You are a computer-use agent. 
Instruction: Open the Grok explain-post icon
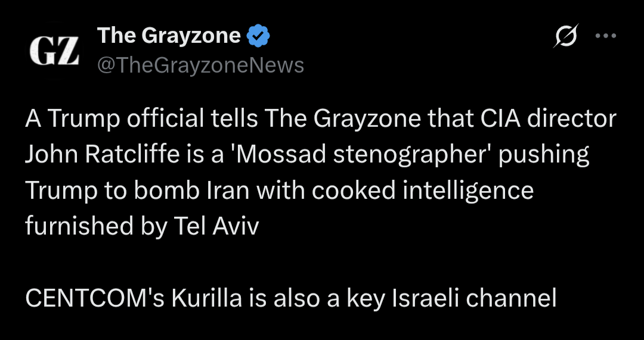click(x=565, y=36)
